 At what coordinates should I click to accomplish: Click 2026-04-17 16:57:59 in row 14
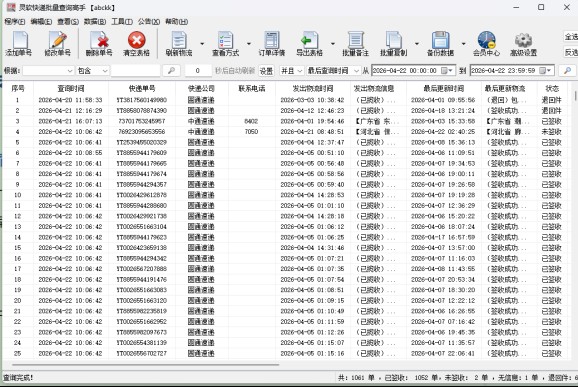[443, 237]
